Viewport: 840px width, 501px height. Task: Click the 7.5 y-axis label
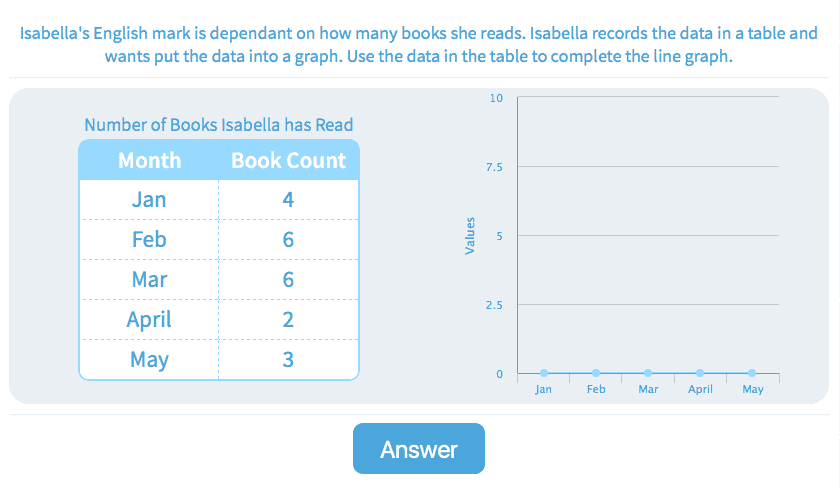496,167
